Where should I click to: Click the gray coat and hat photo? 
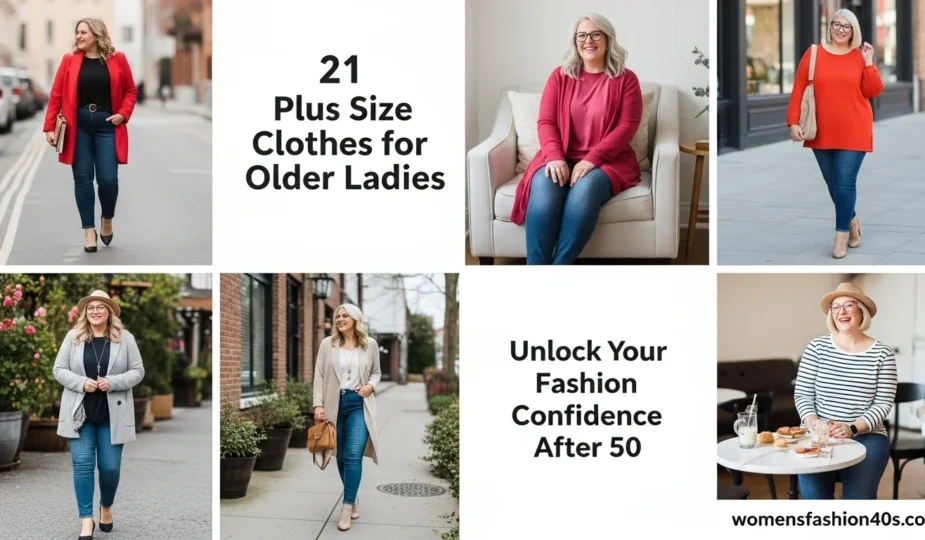point(106,407)
